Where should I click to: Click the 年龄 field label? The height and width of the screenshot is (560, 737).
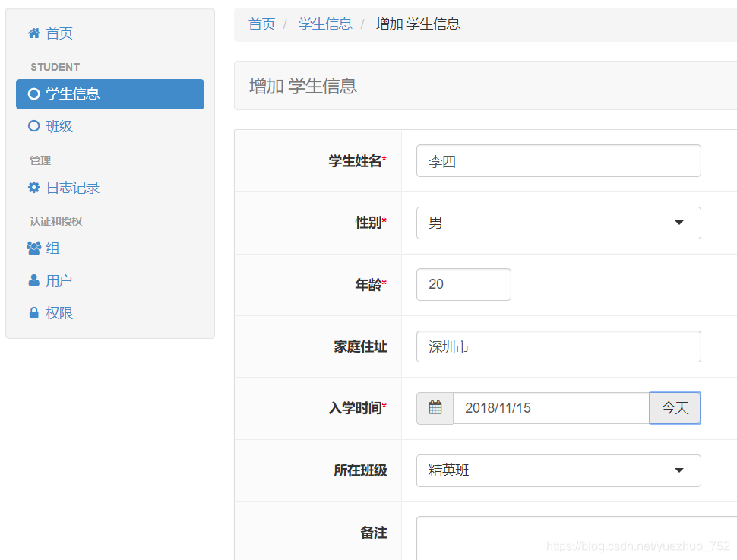click(371, 284)
